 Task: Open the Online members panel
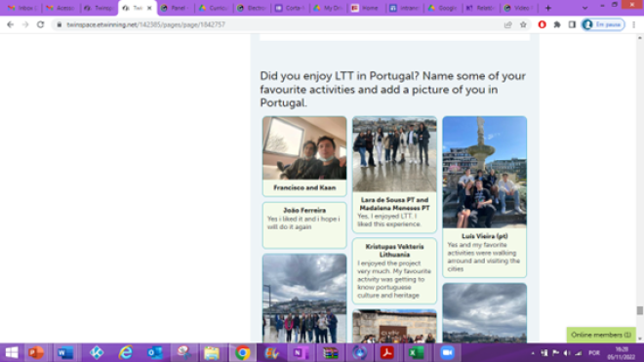tap(601, 335)
